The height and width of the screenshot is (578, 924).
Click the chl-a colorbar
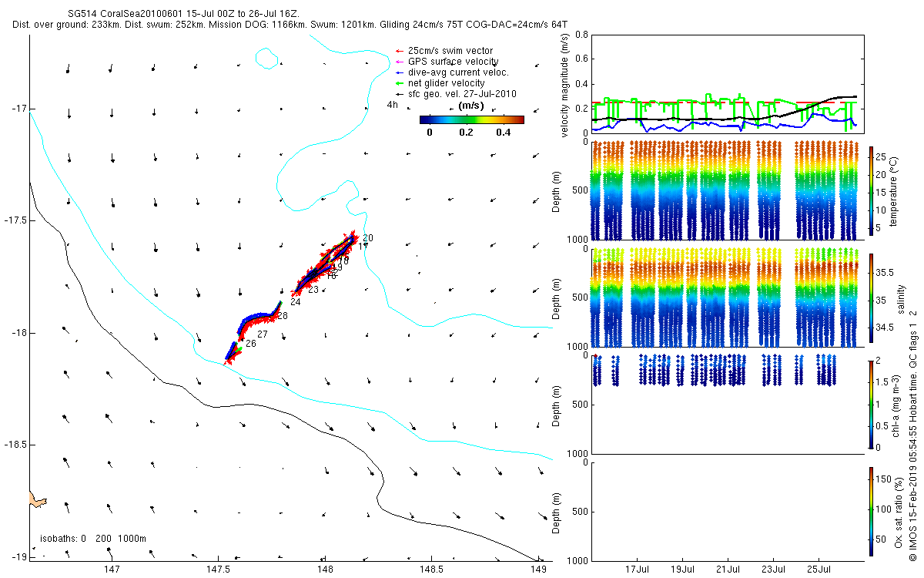(x=871, y=403)
